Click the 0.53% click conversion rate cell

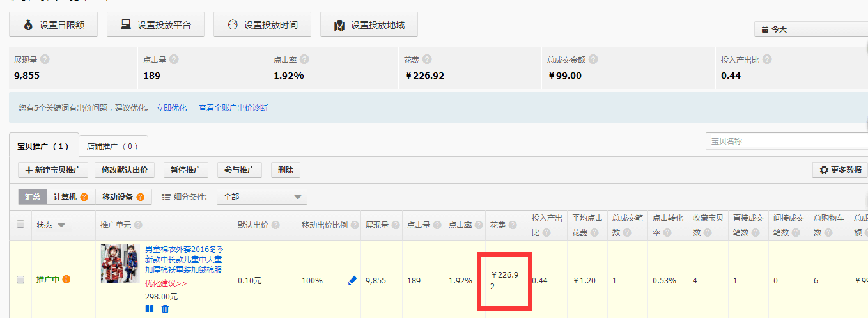(x=664, y=280)
